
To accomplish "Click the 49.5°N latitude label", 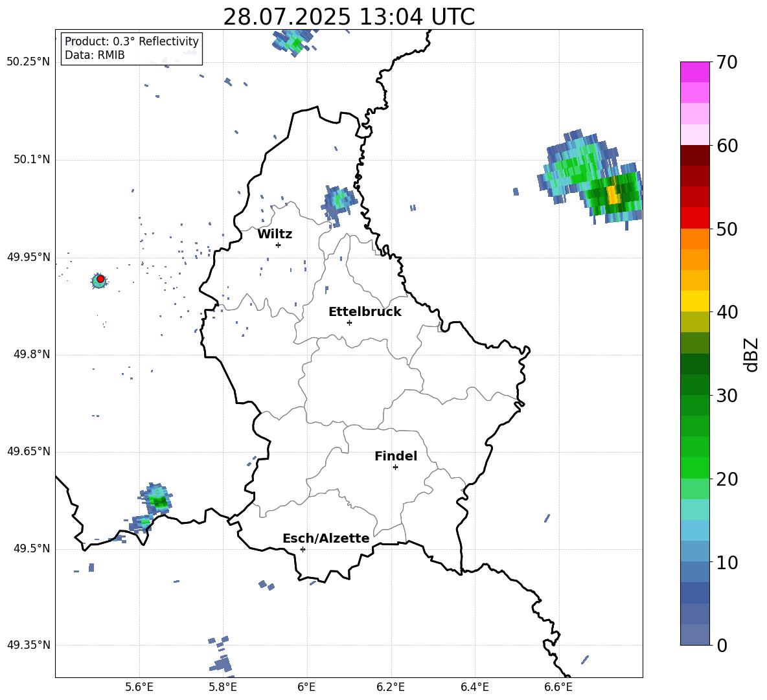I will pyautogui.click(x=32, y=549).
